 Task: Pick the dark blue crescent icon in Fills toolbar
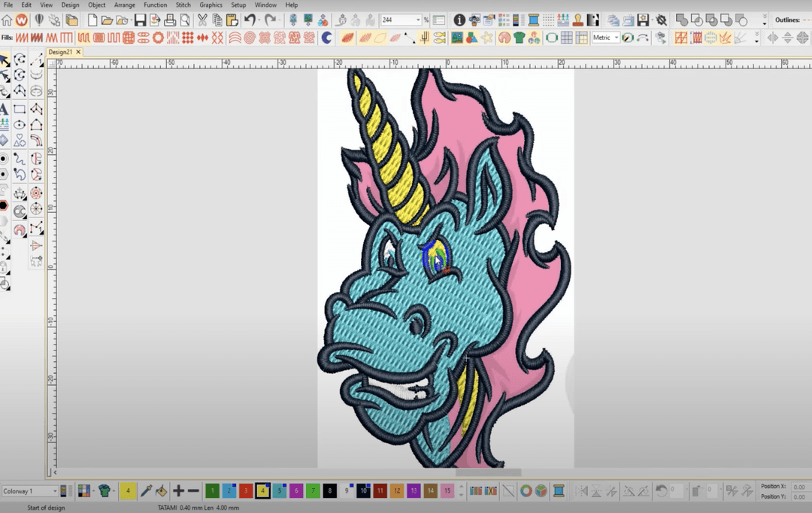tap(327, 38)
